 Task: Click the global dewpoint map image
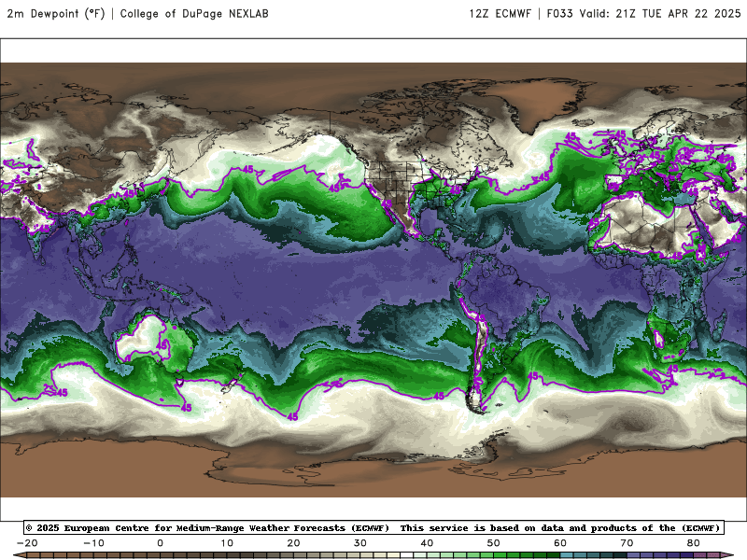click(x=373, y=280)
